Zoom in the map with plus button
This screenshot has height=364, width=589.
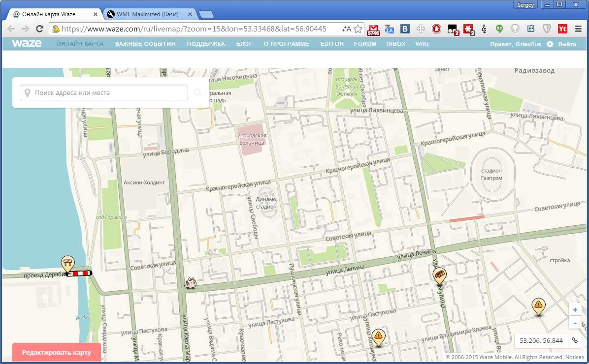575,310
